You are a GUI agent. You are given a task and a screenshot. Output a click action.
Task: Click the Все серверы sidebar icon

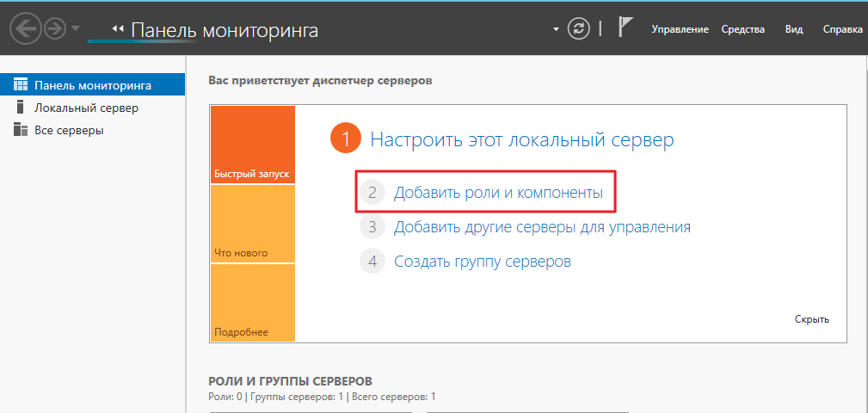pos(21,130)
